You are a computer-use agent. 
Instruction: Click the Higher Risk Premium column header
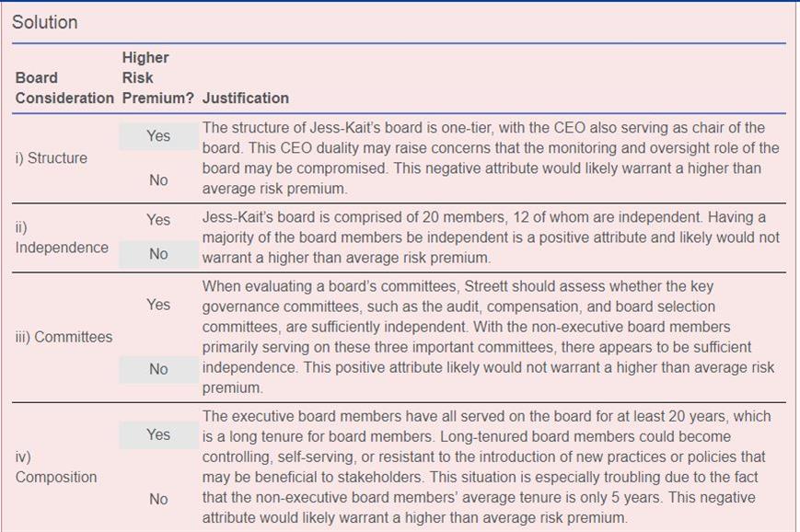coord(157,77)
